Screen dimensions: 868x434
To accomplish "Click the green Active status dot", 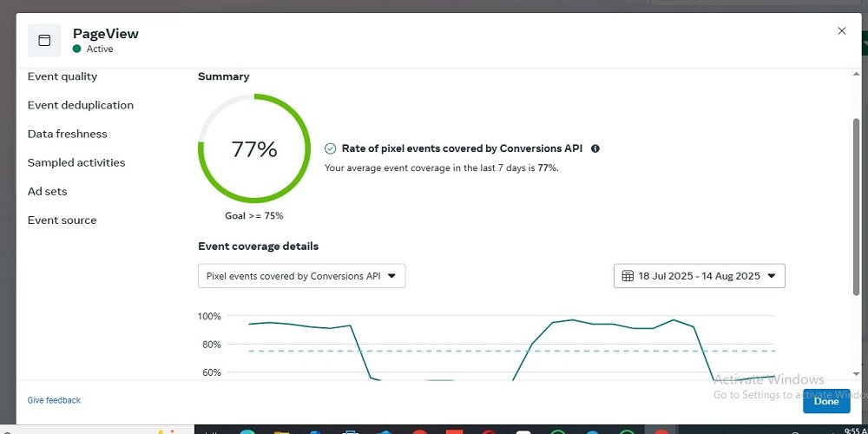I will pyautogui.click(x=77, y=49).
